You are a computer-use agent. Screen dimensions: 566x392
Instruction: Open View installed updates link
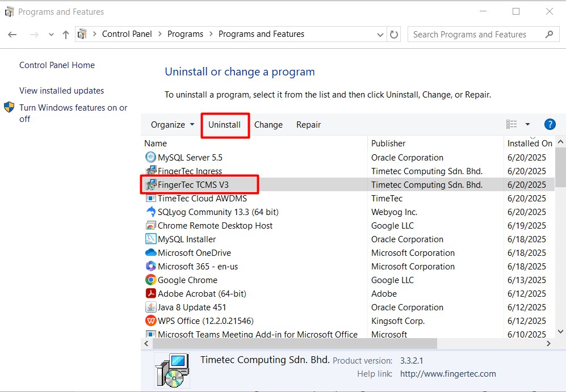coord(62,91)
